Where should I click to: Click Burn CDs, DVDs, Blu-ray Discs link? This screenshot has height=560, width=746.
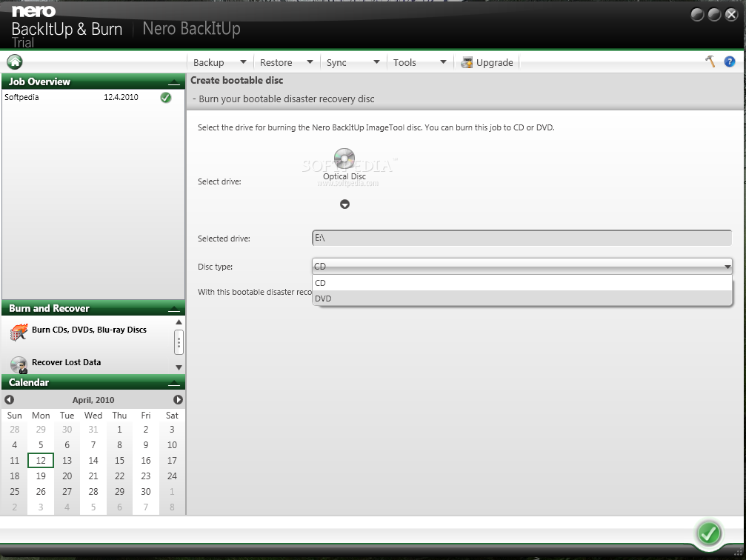[89, 330]
